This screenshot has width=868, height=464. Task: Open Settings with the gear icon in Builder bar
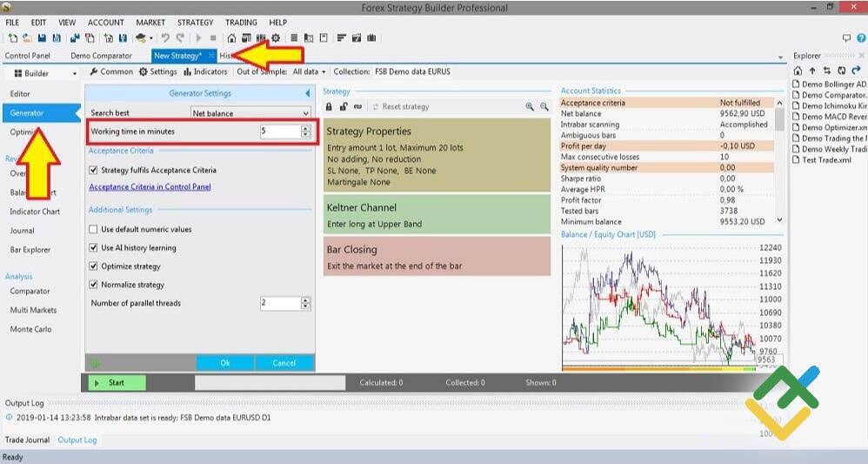tap(144, 72)
